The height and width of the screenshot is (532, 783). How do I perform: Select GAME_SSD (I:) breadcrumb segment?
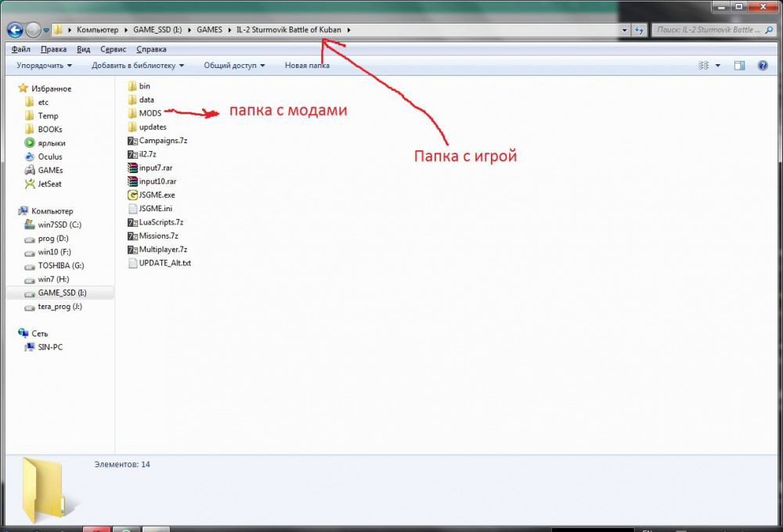[157, 30]
